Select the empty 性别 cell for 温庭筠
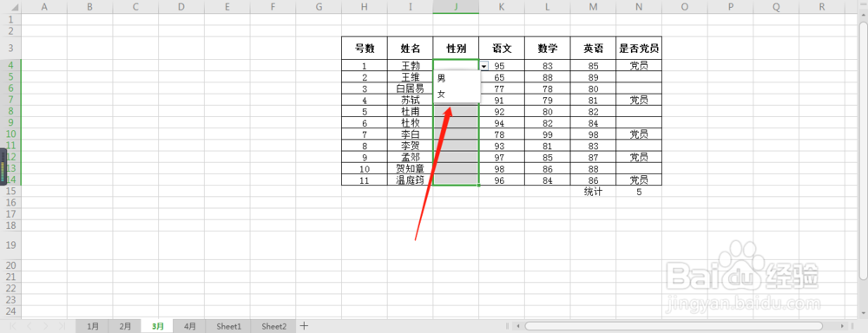 point(457,180)
